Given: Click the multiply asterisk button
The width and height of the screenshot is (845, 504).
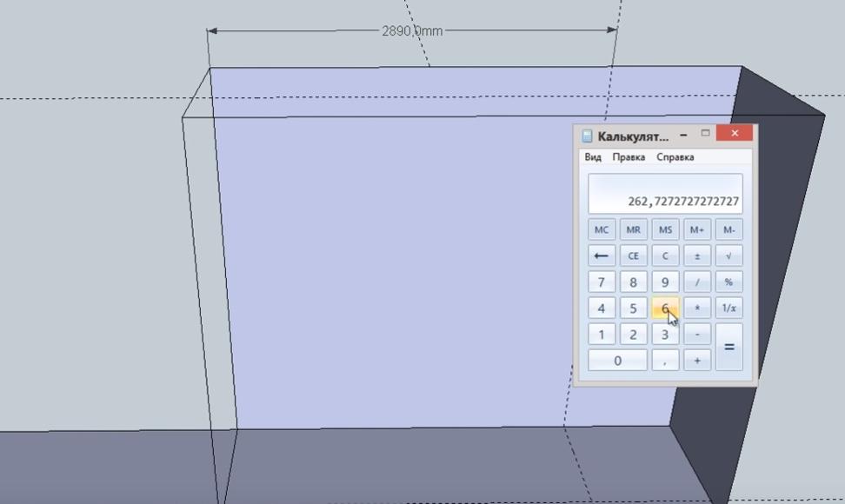Looking at the screenshot, I should tap(696, 308).
